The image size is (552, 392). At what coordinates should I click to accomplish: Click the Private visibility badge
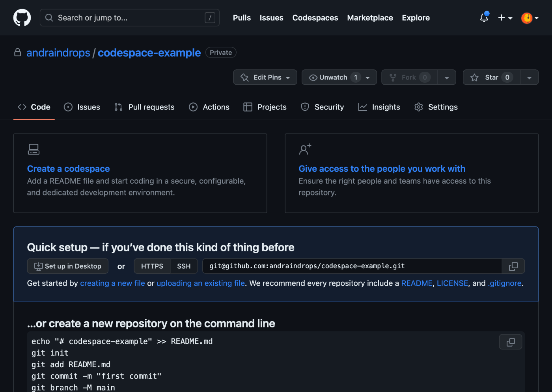coord(221,52)
